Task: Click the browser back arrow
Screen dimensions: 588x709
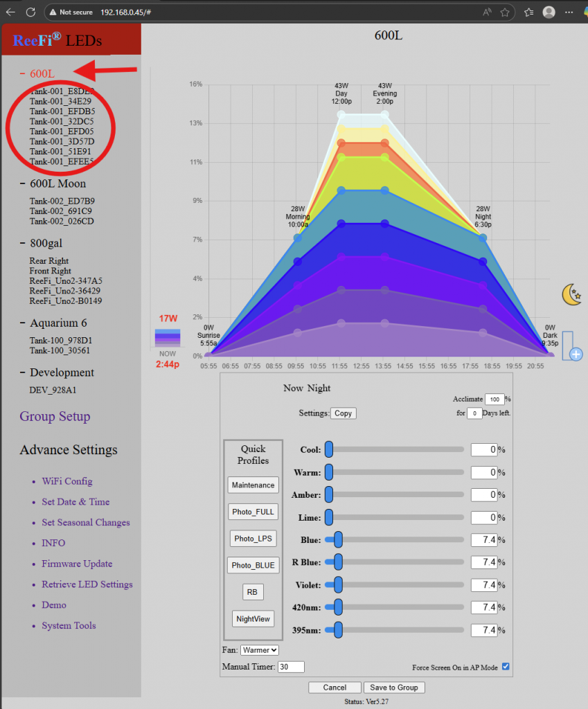Action: (x=10, y=12)
